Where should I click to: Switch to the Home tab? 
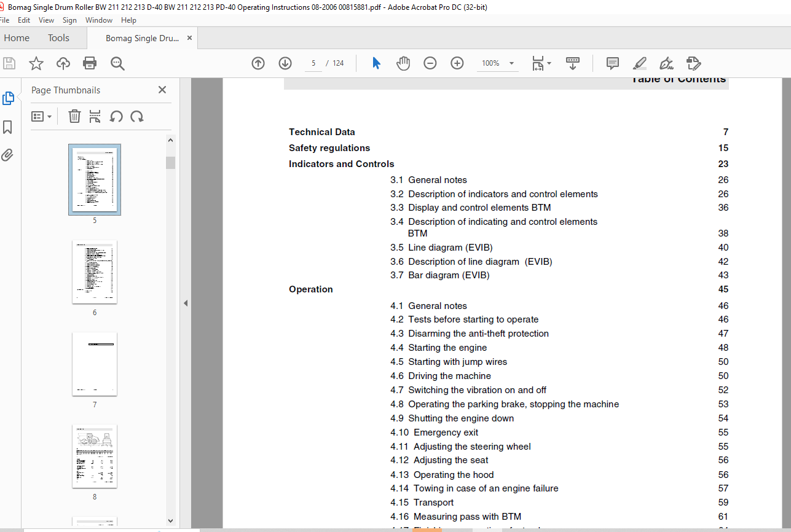pos(17,38)
